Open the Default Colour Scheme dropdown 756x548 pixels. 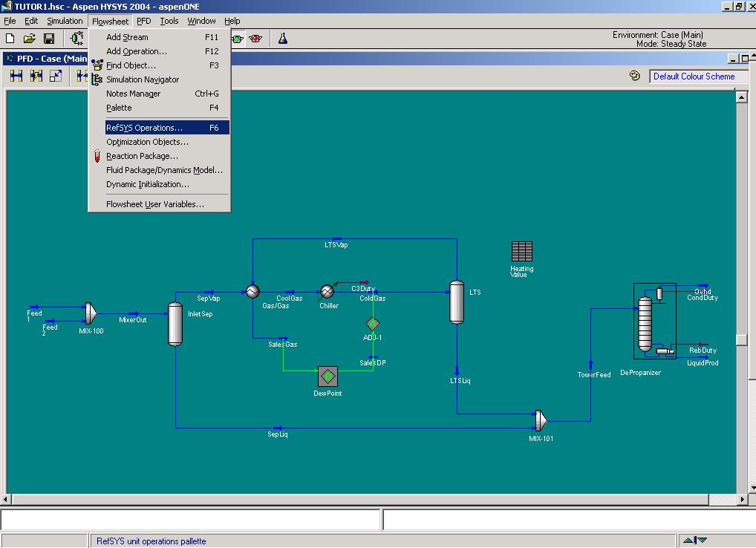click(x=698, y=76)
